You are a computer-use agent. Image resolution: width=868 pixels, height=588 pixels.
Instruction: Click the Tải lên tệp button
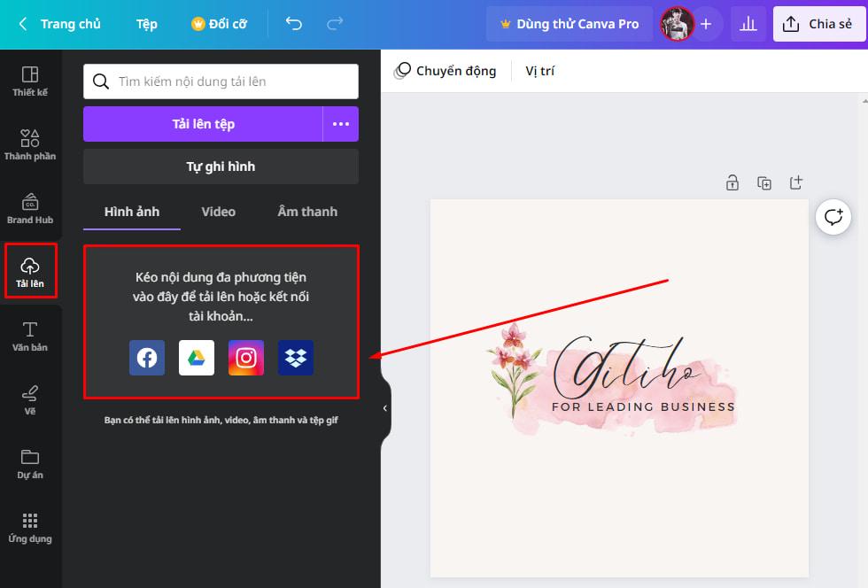coord(204,124)
